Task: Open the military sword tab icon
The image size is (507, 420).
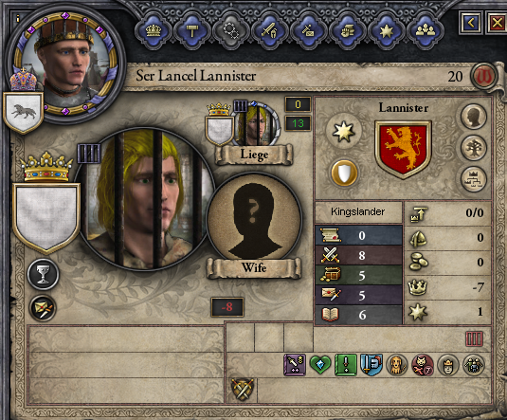Action: click(270, 31)
